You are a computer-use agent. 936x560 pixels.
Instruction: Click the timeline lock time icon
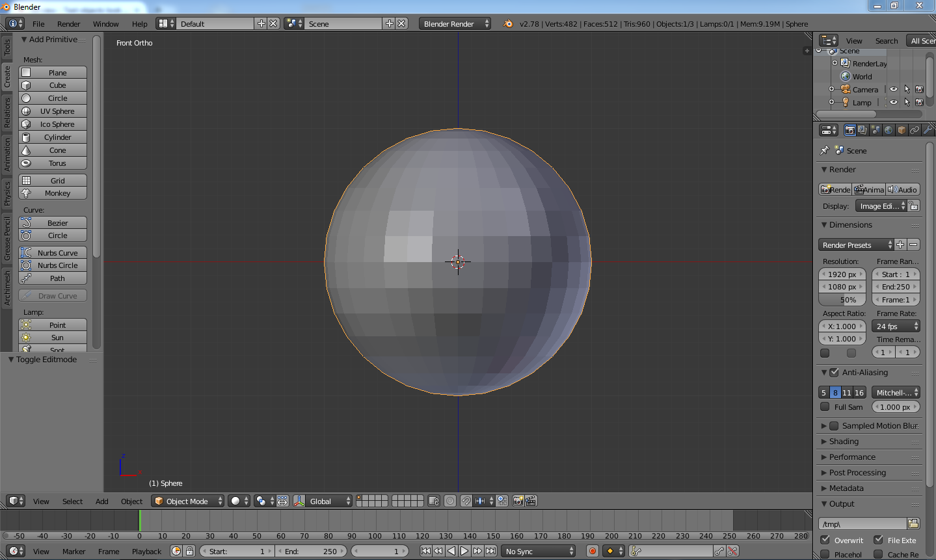pyautogui.click(x=189, y=551)
